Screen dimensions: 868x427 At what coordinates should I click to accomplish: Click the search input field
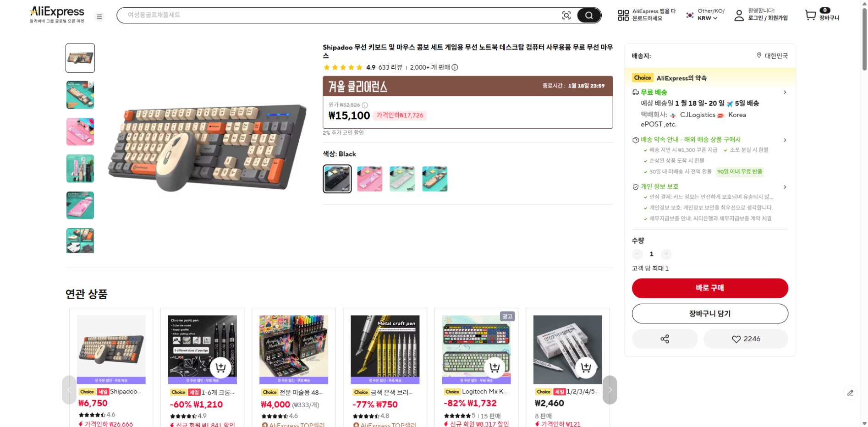(339, 15)
